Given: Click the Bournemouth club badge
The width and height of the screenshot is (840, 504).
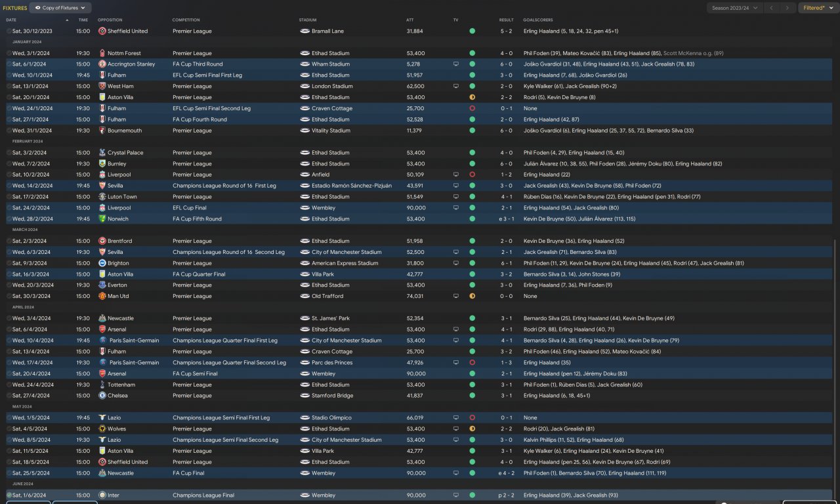Looking at the screenshot, I should pyautogui.click(x=102, y=131).
